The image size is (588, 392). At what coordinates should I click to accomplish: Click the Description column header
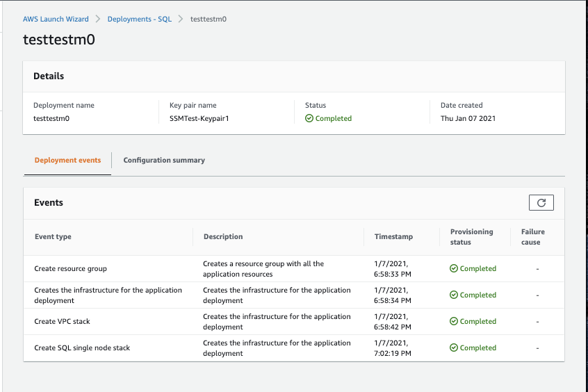click(223, 237)
